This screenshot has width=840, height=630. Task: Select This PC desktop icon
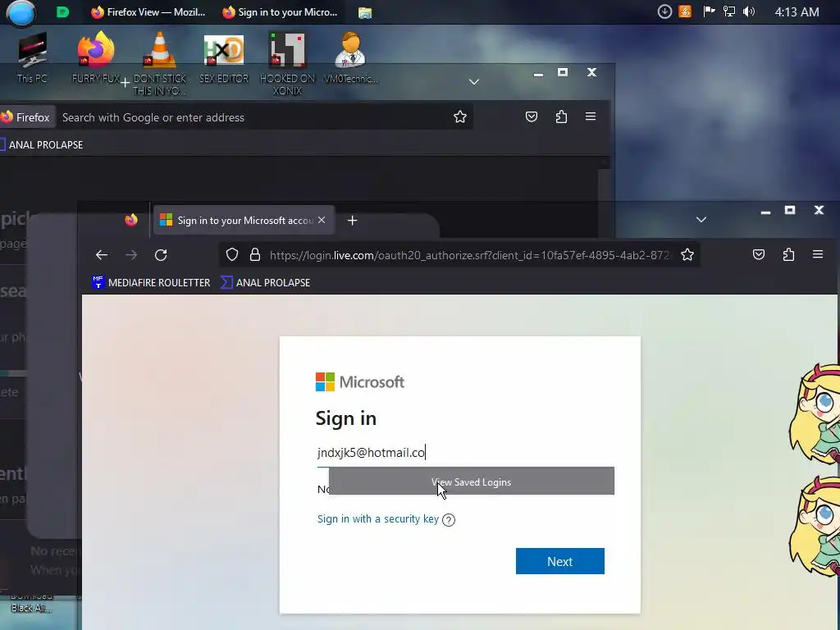click(x=32, y=57)
